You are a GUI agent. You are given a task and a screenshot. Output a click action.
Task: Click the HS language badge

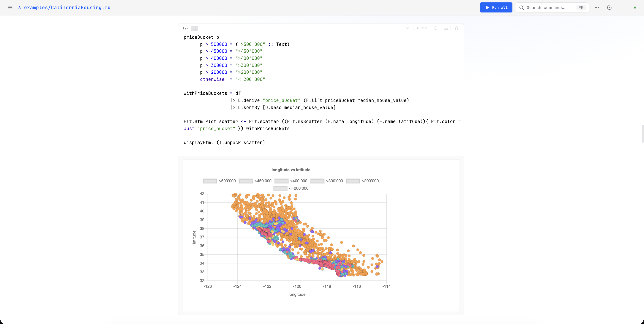195,28
